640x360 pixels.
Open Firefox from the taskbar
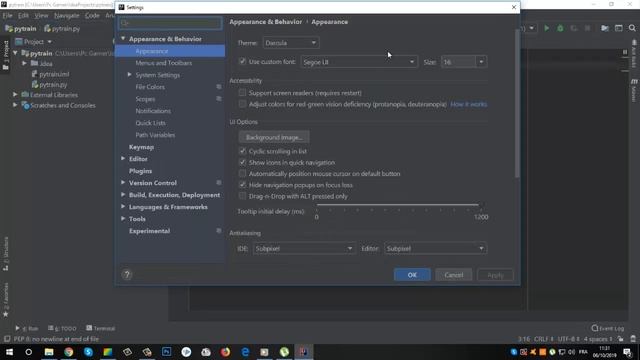225,352
